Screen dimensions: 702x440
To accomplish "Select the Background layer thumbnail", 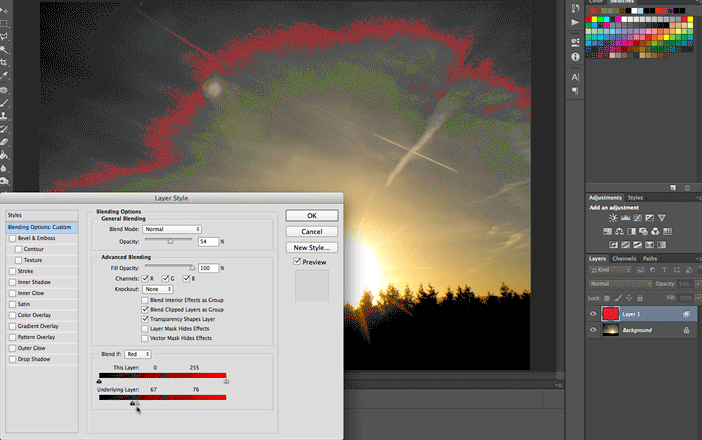I will tap(610, 330).
